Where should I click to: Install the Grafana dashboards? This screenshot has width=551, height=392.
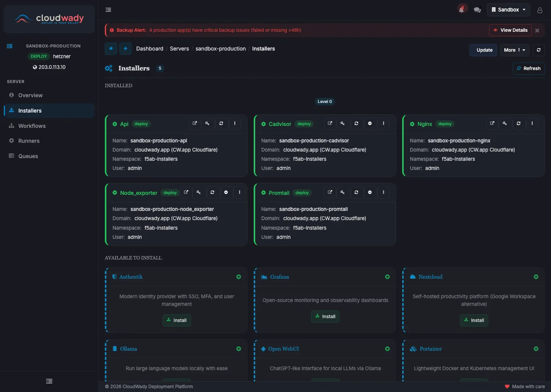(325, 317)
